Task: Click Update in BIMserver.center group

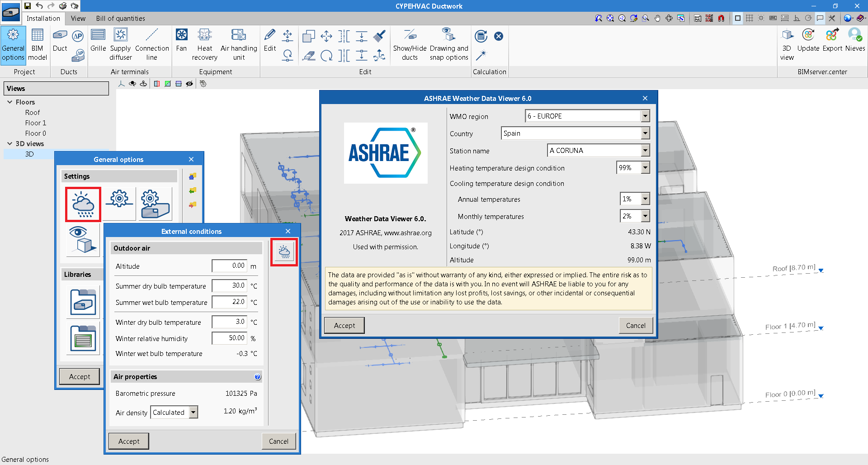Action: 808,41
